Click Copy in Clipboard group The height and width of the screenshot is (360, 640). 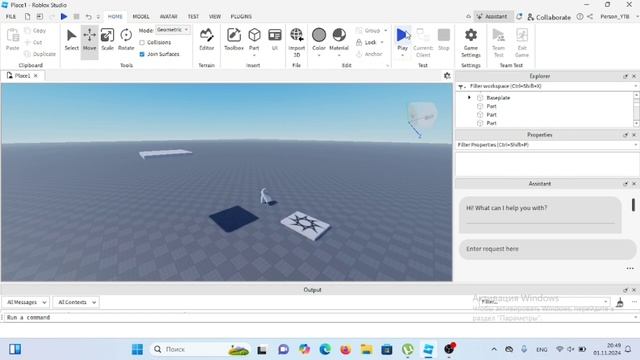pyautogui.click(x=35, y=31)
